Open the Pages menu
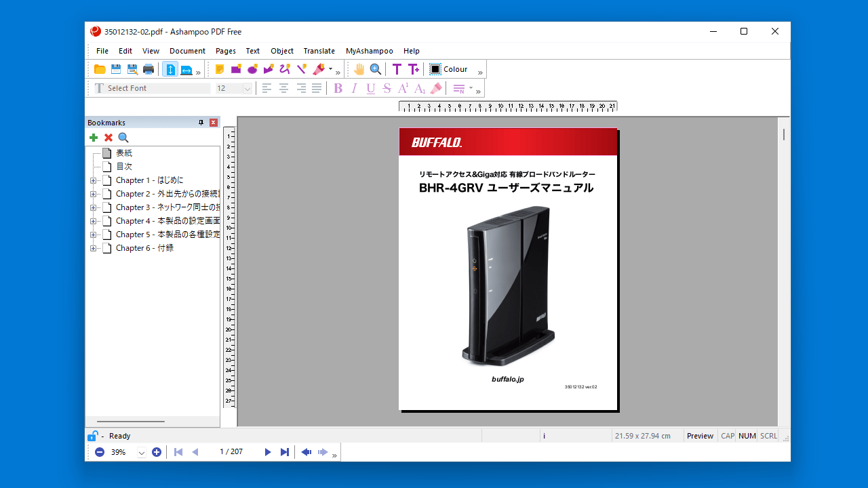868x488 pixels. [x=226, y=51]
